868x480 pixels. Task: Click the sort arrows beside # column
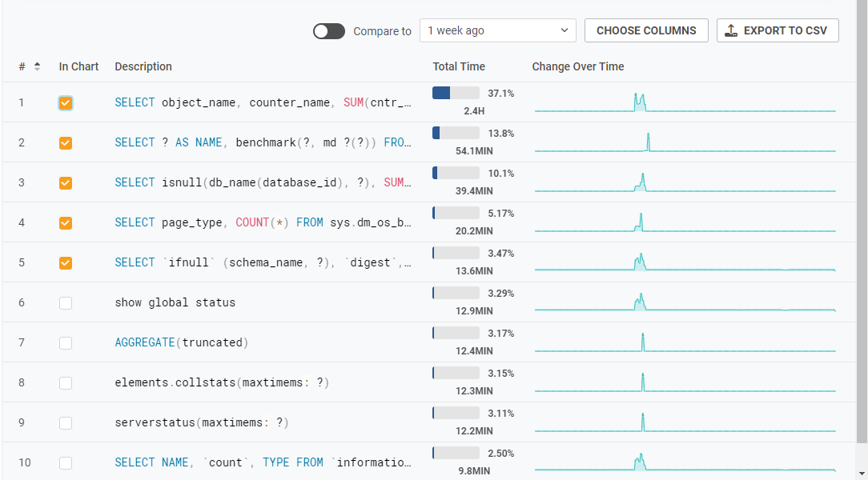pos(37,67)
